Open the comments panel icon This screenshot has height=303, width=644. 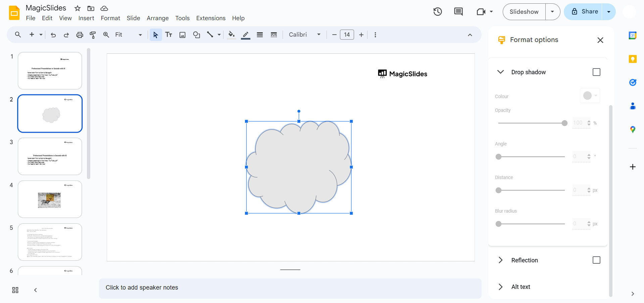coord(458,12)
